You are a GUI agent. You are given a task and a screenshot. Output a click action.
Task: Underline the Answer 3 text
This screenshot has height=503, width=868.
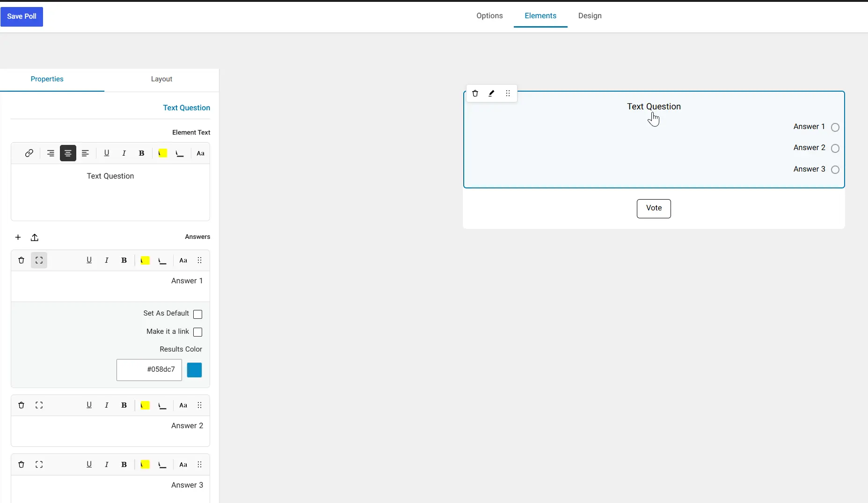point(89,465)
